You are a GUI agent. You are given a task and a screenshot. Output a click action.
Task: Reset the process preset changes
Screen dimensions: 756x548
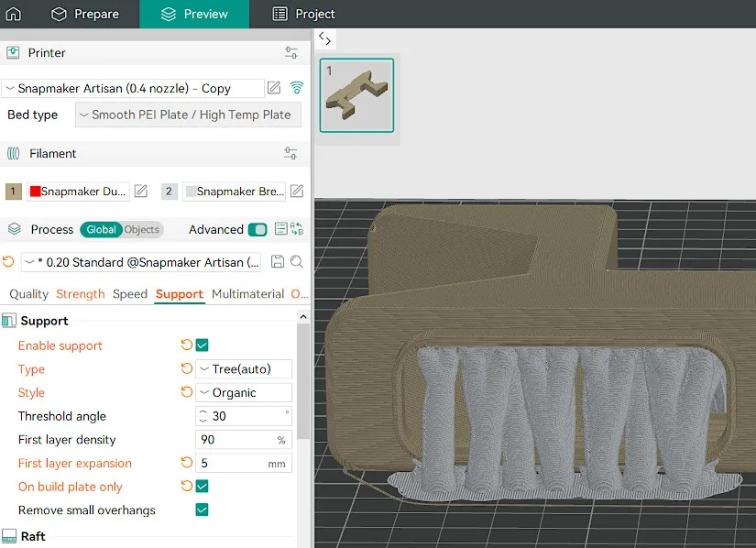coord(8,262)
